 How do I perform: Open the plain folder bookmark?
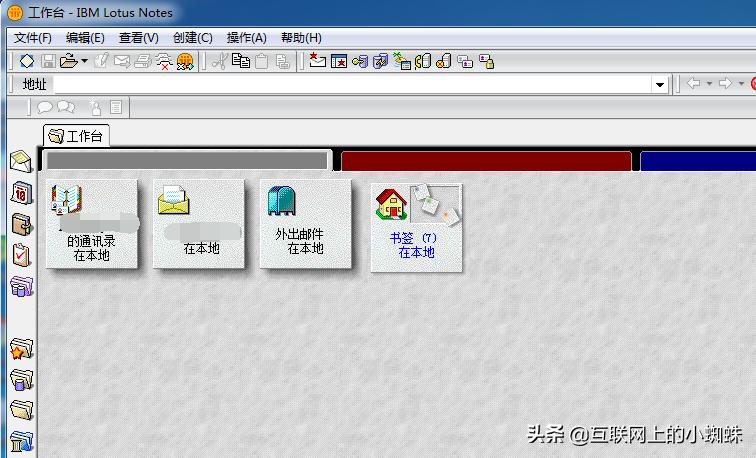[x=21, y=410]
